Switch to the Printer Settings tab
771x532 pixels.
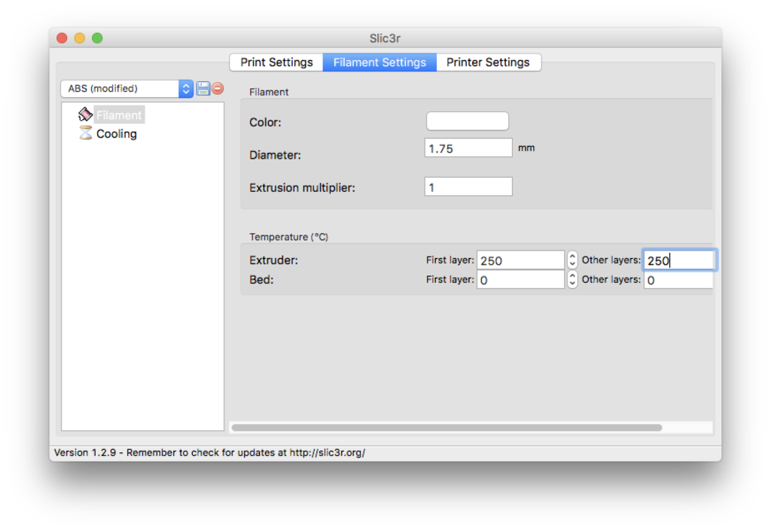488,62
